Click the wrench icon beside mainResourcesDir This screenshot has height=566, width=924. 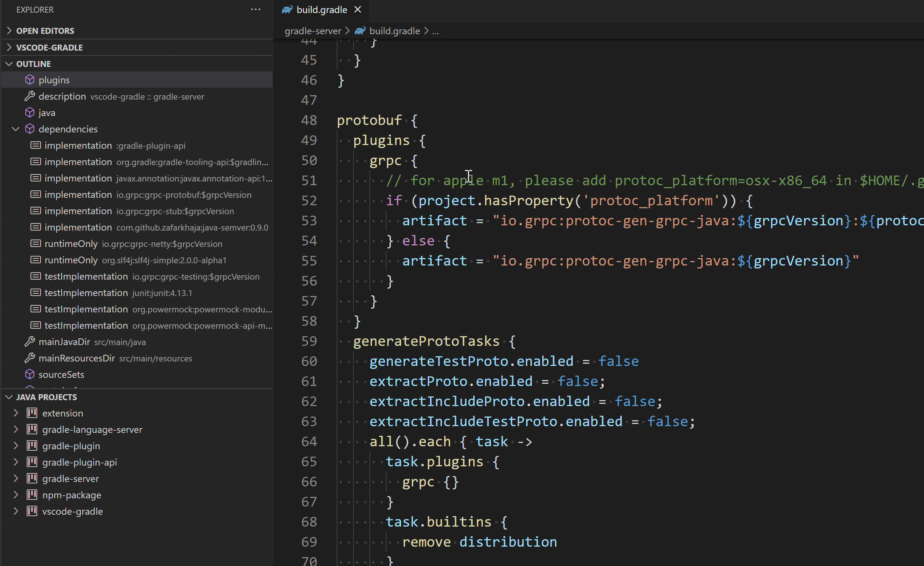[30, 358]
